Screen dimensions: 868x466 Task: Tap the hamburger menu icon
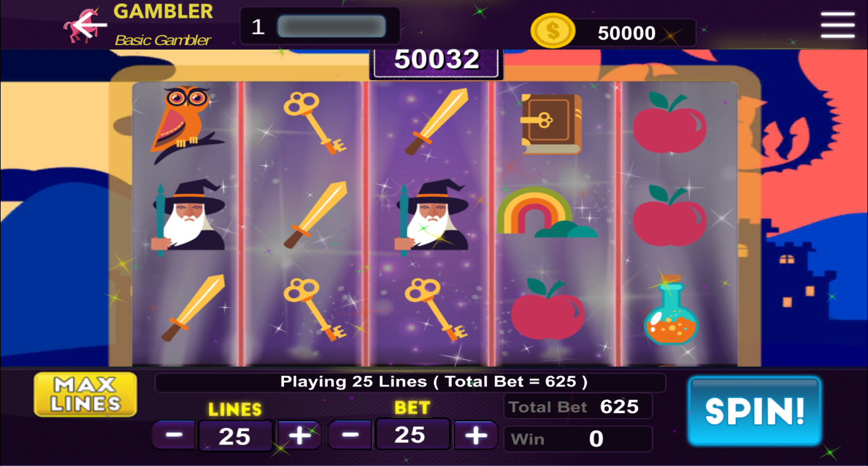(837, 25)
